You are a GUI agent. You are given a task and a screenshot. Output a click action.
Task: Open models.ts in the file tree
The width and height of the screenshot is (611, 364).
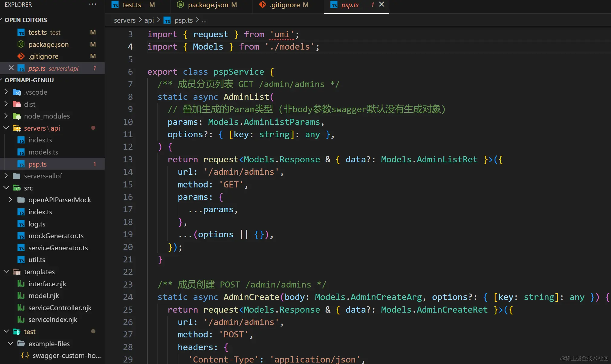(x=52, y=152)
